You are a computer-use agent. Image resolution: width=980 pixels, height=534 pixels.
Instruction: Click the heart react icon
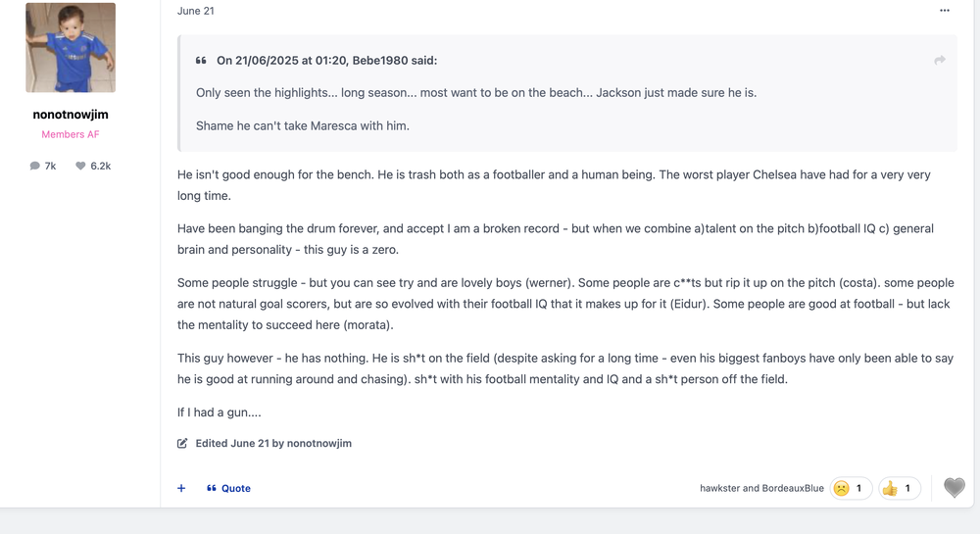click(x=954, y=487)
